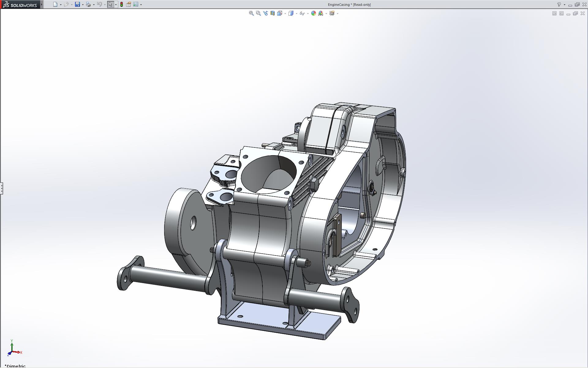Open the Options checklist icon
Screen dimensions: 588x368
pyautogui.click(x=136, y=4)
